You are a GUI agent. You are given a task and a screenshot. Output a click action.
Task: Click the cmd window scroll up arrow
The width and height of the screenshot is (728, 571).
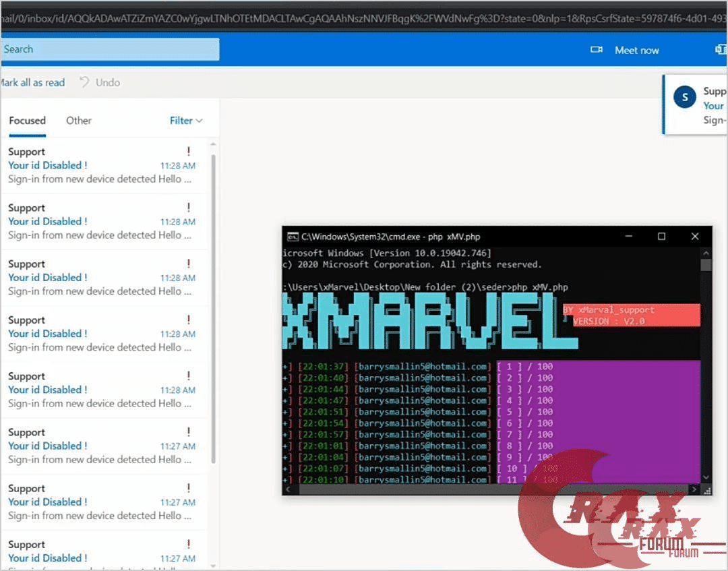pos(706,253)
